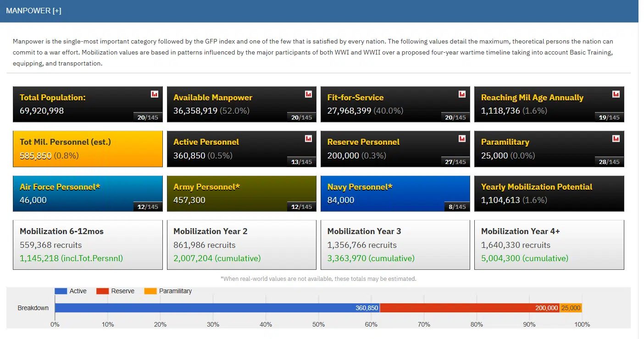The width and height of the screenshot is (644, 339).
Task: Click Navy Personnel rank badge 8/145
Action: 457,207
